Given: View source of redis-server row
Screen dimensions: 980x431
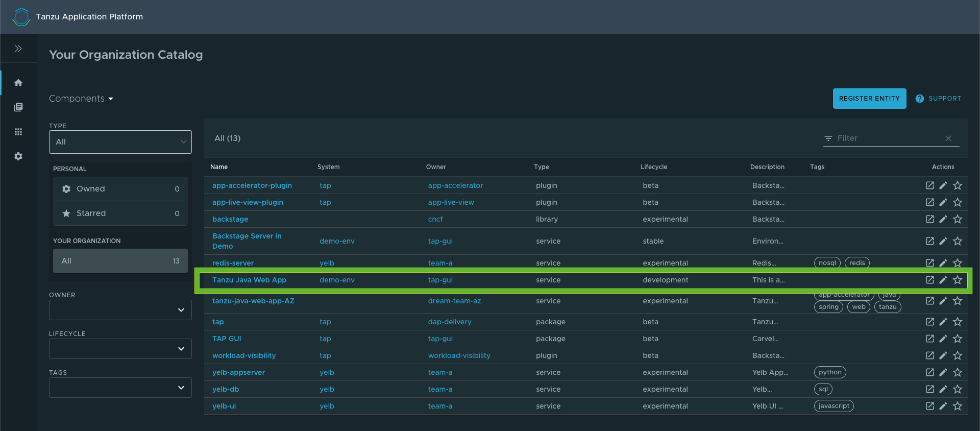Looking at the screenshot, I should pyautogui.click(x=930, y=263).
